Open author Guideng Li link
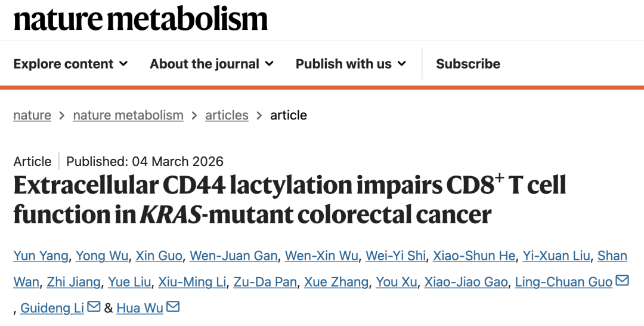644x326 pixels. [x=52, y=308]
